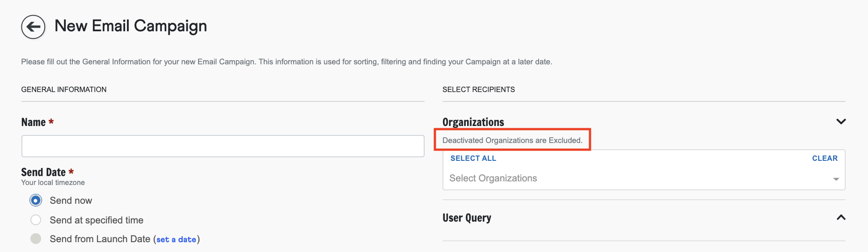Click SELECT ALL organizations

[473, 158]
